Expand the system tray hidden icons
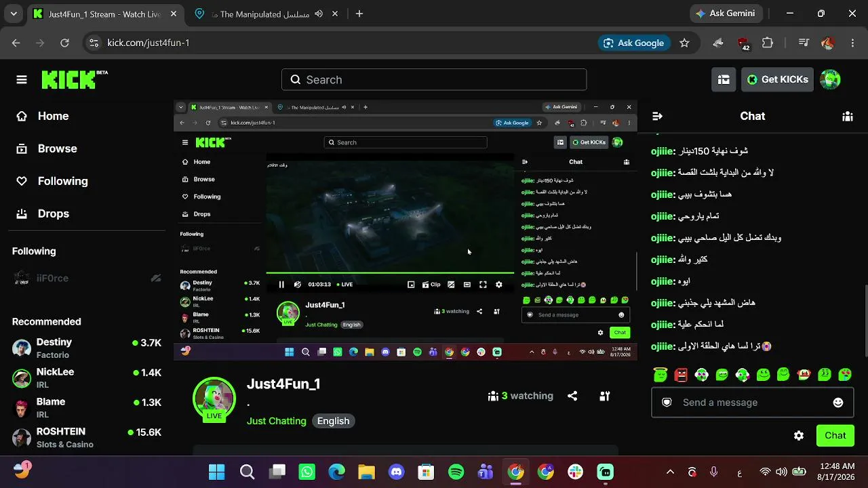Image resolution: width=868 pixels, height=488 pixels. (x=670, y=472)
